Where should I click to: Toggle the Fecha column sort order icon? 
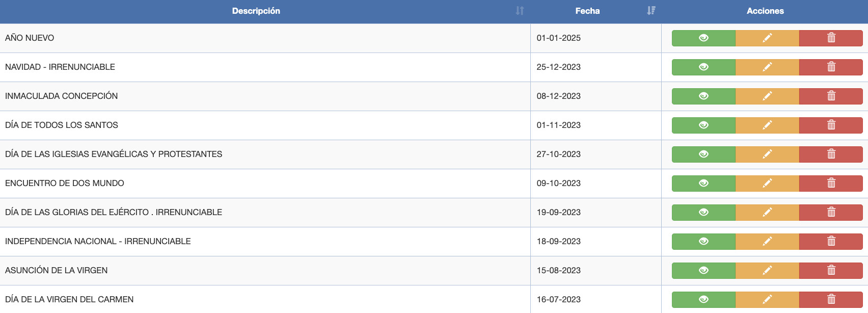click(651, 11)
